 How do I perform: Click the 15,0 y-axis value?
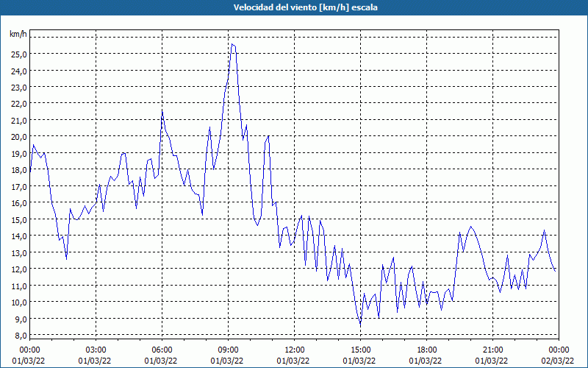click(x=19, y=219)
